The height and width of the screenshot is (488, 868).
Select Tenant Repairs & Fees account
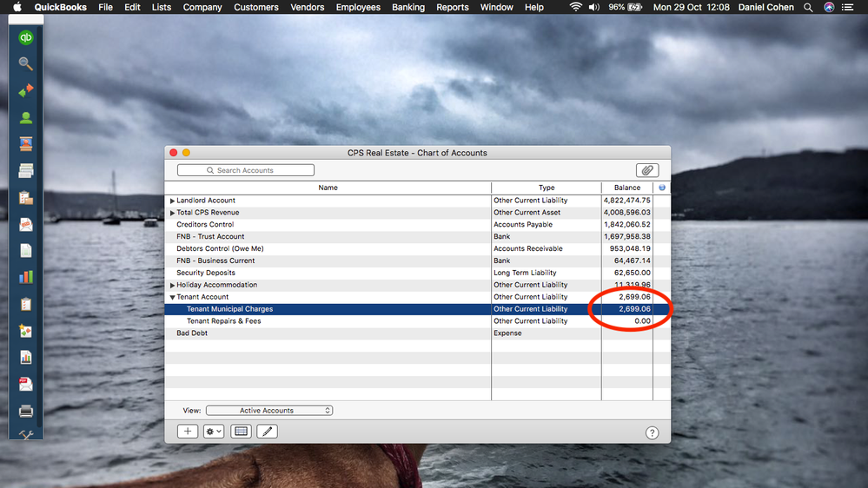point(223,321)
